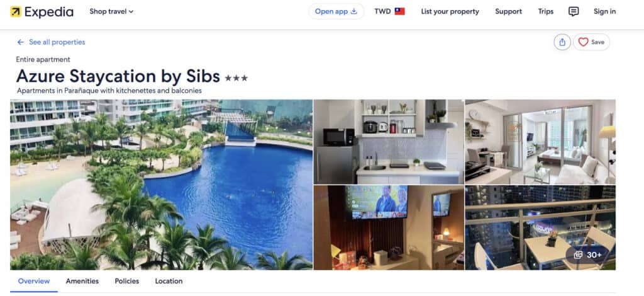Click the Taiwan flag currency icon

coord(399,11)
